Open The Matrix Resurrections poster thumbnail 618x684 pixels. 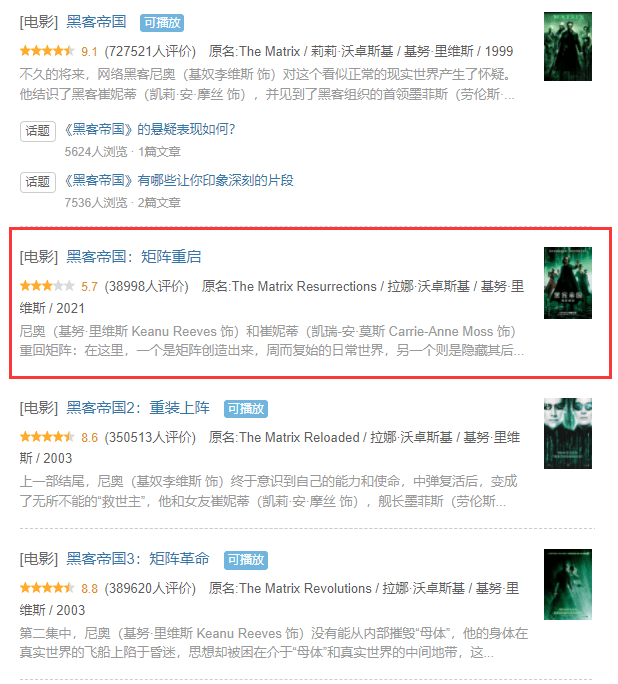(567, 283)
